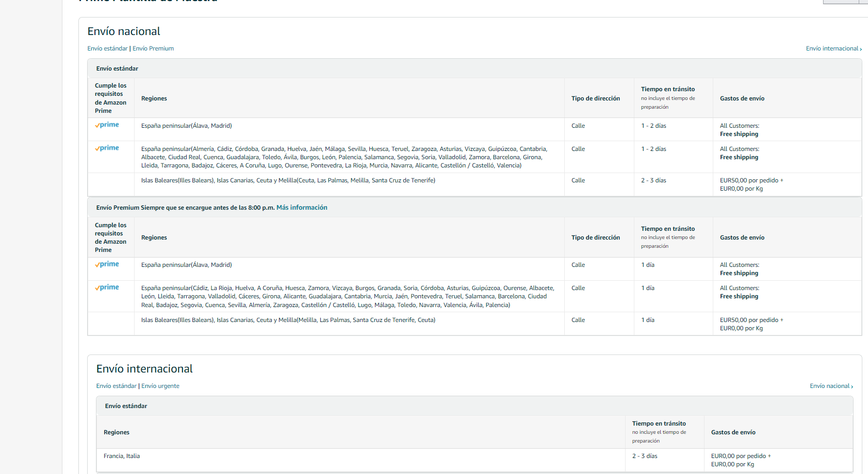Click the Prime badge in standard shipping Álava, Madrid row
This screenshot has width=868, height=474.
click(x=107, y=125)
